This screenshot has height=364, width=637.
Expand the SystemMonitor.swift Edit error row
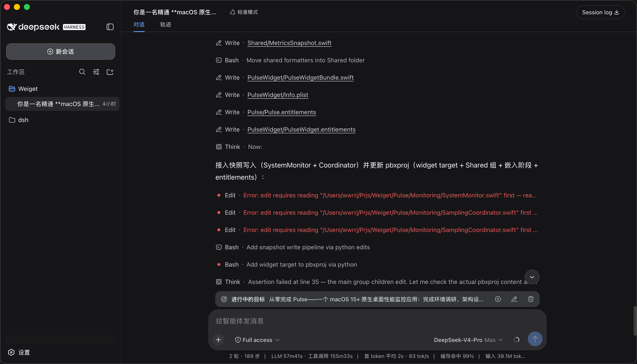click(x=377, y=195)
